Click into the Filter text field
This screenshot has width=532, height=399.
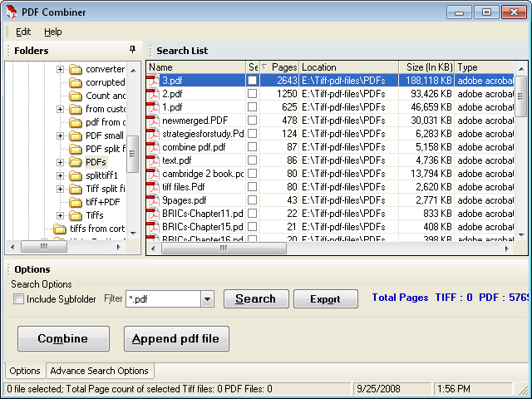click(164, 299)
